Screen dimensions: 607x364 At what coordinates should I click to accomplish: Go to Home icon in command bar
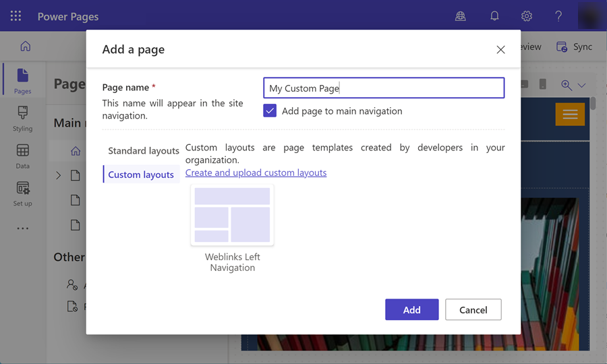tap(26, 46)
